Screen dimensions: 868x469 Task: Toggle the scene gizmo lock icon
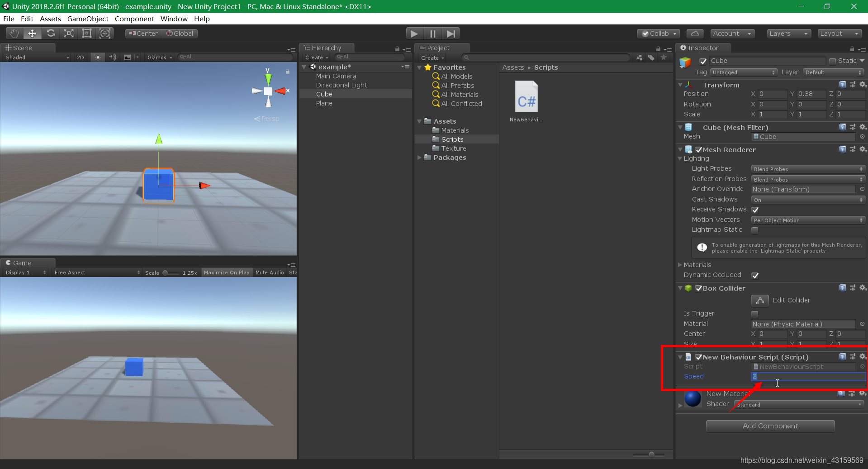[287, 71]
